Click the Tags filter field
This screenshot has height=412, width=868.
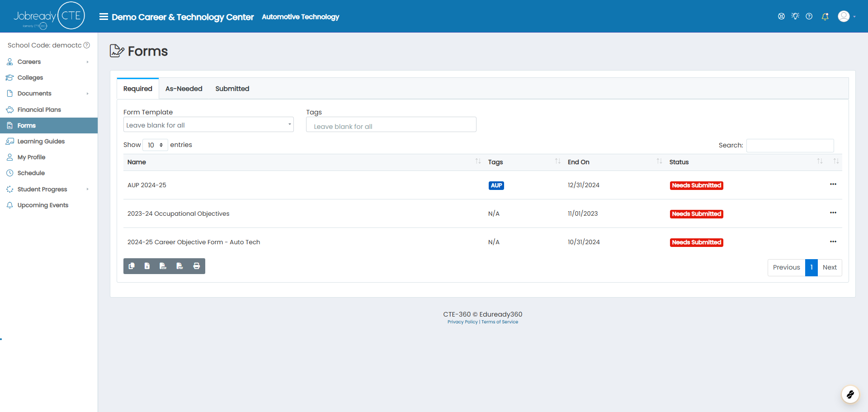pos(391,125)
